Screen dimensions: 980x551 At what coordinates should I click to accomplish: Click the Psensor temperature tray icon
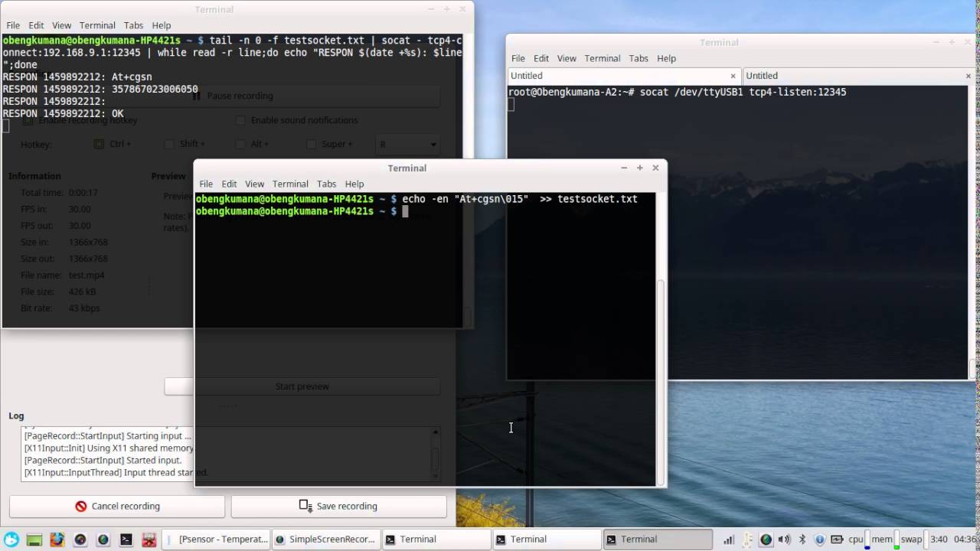pyautogui.click(x=747, y=540)
